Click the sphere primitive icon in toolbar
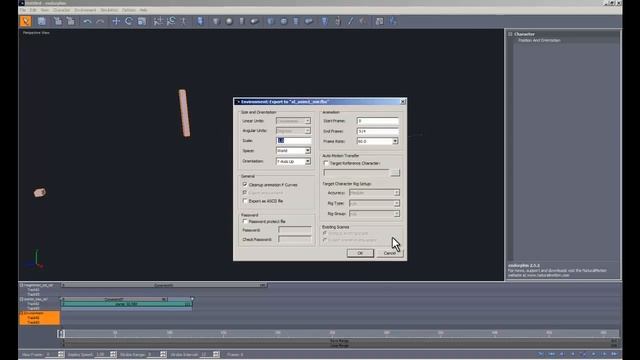This screenshot has width=640, height=360. coord(229,21)
